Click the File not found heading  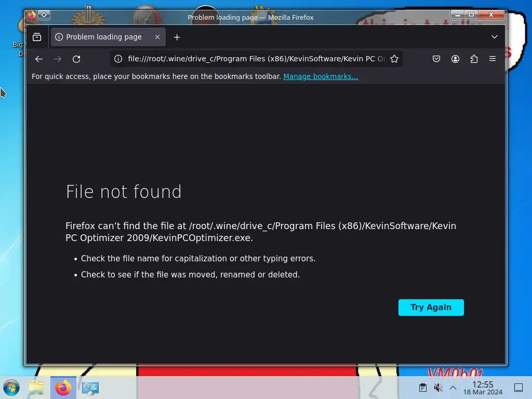[124, 192]
